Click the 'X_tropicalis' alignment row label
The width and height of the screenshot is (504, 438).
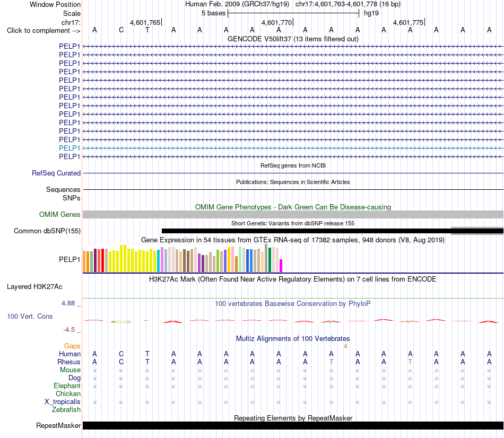tap(63, 402)
